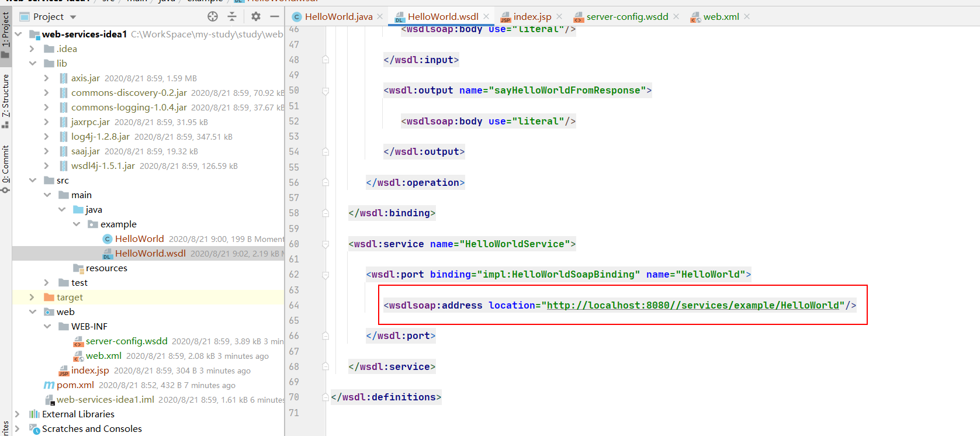The image size is (980, 436).
Task: Expand the .idea folder
Action: point(32,49)
